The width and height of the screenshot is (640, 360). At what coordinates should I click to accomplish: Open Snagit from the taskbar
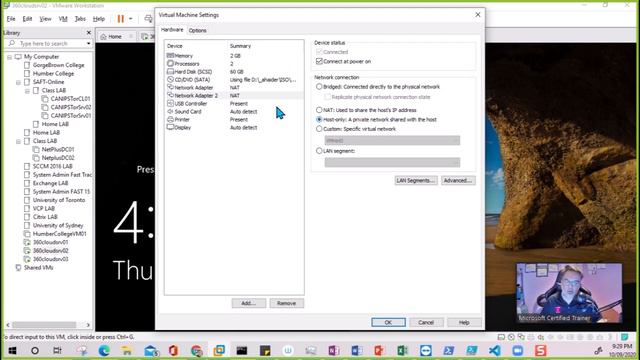(x=540, y=351)
